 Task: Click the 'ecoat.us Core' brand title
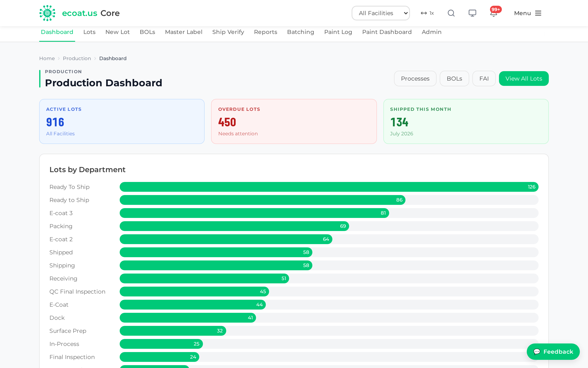[91, 13]
